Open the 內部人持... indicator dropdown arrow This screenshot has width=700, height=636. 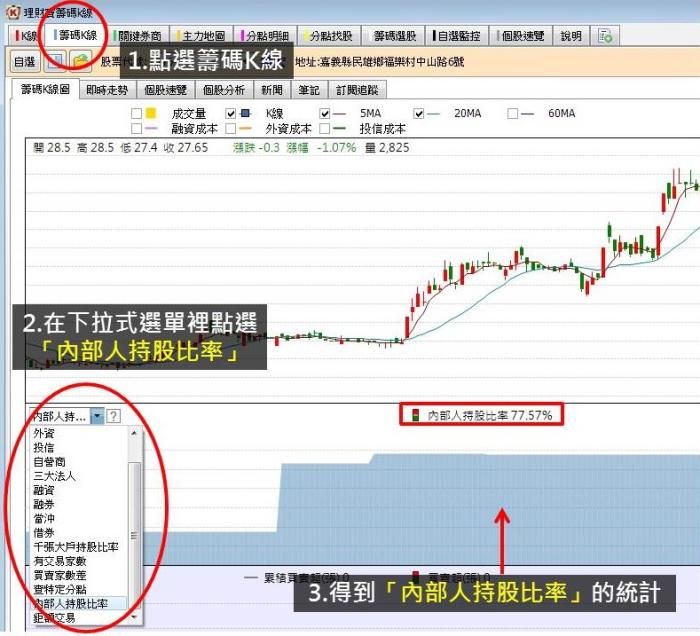(x=97, y=416)
